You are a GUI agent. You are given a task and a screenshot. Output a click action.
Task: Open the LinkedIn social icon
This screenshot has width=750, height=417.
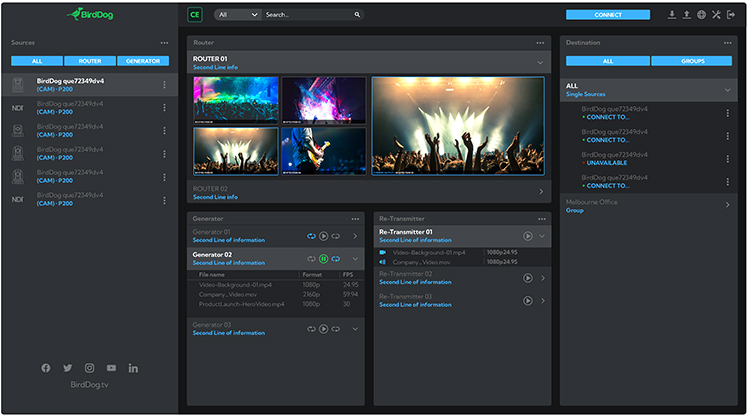133,368
